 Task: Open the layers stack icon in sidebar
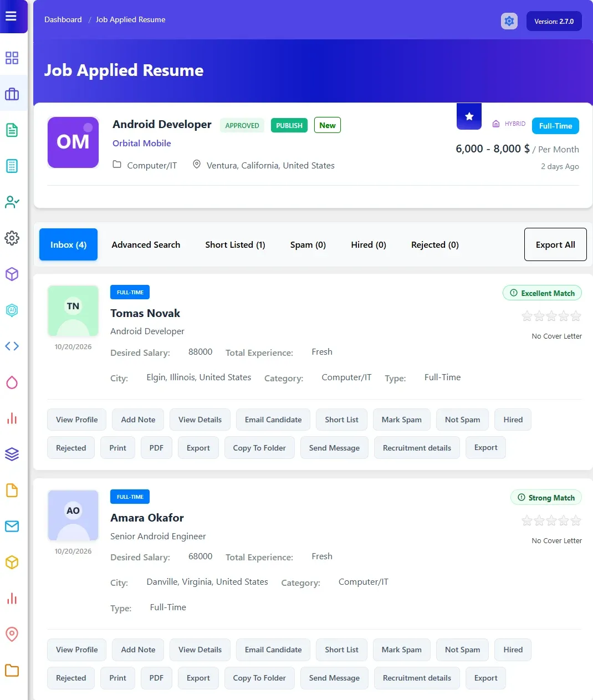point(12,454)
